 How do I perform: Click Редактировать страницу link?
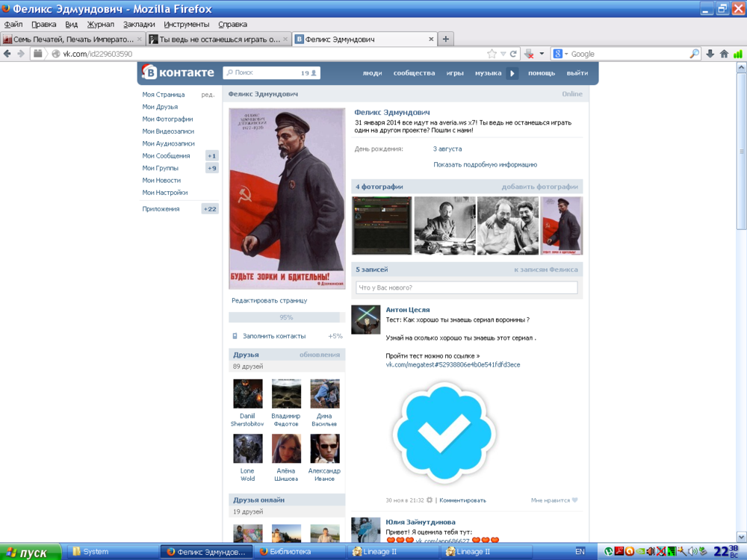269,300
